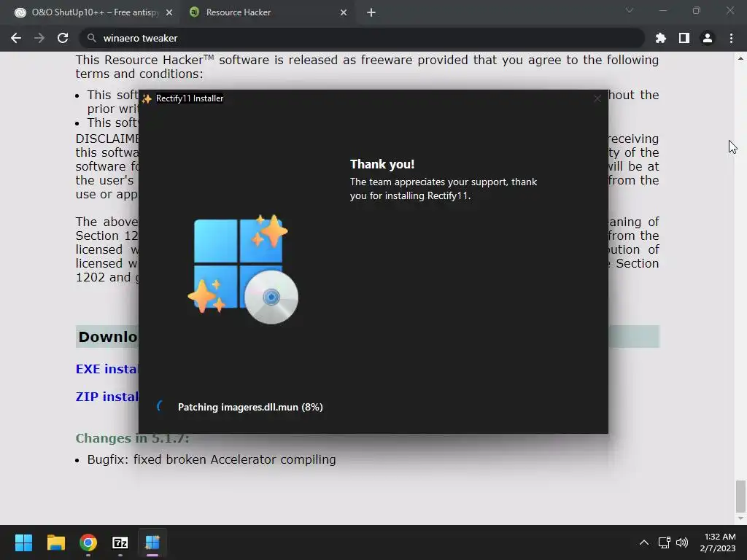Image resolution: width=747 pixels, height=560 pixels.
Task: Reload the current page
Action: [63, 38]
